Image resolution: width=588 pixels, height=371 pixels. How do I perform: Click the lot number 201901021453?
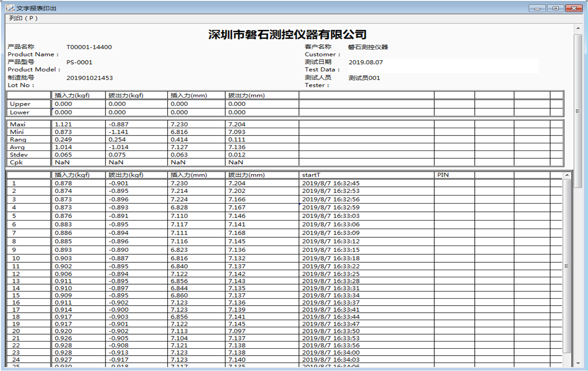[x=90, y=78]
